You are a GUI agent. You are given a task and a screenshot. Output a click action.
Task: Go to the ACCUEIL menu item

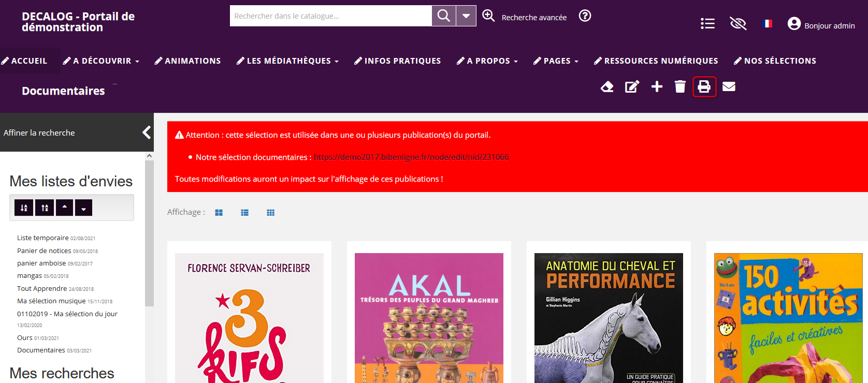(29, 61)
